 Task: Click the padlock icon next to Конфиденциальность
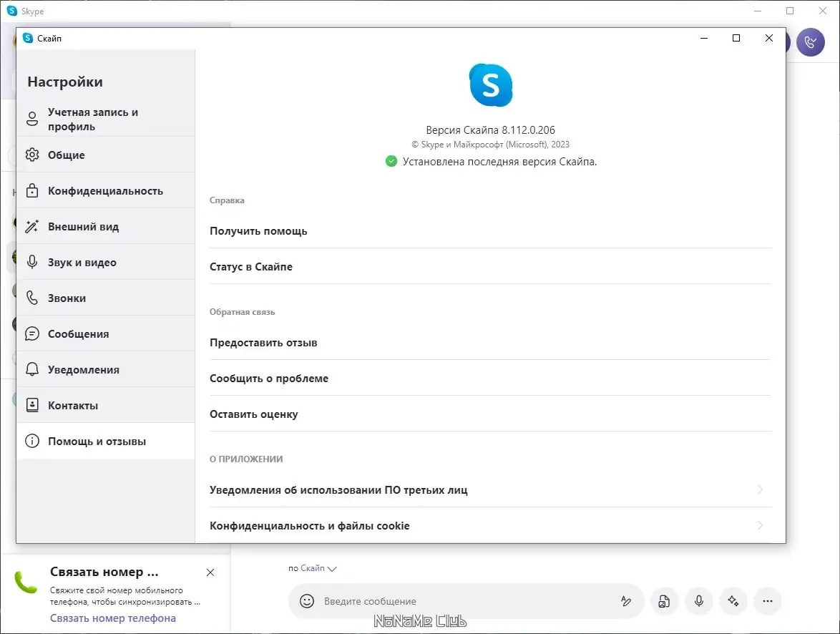click(x=32, y=190)
